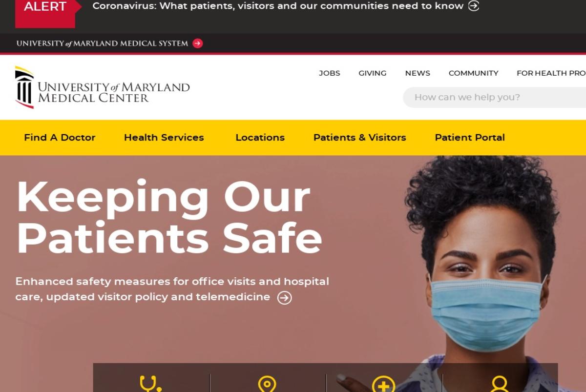Image resolution: width=586 pixels, height=392 pixels.
Task: Click the red arrow beside University of Maryland Medical System
Action: (197, 43)
